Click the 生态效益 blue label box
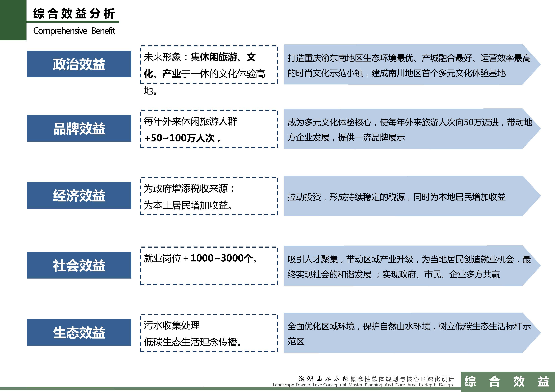555x392 pixels. point(79,332)
